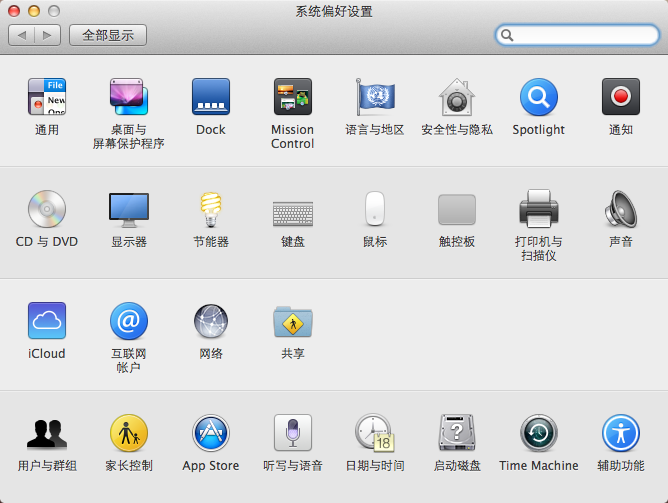
Task: Open the 通用 (General) preferences icon
Action: pos(47,97)
